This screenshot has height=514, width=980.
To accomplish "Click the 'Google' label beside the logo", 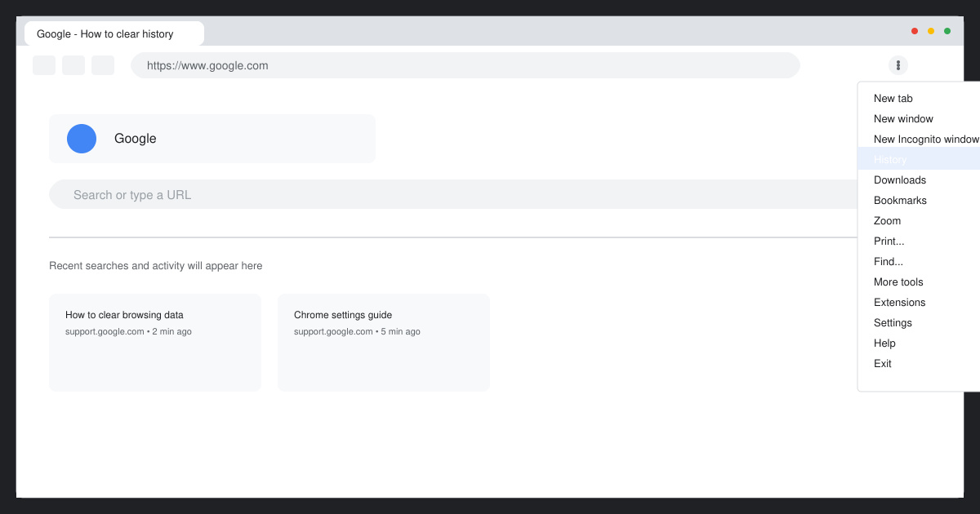I will pyautogui.click(x=136, y=139).
